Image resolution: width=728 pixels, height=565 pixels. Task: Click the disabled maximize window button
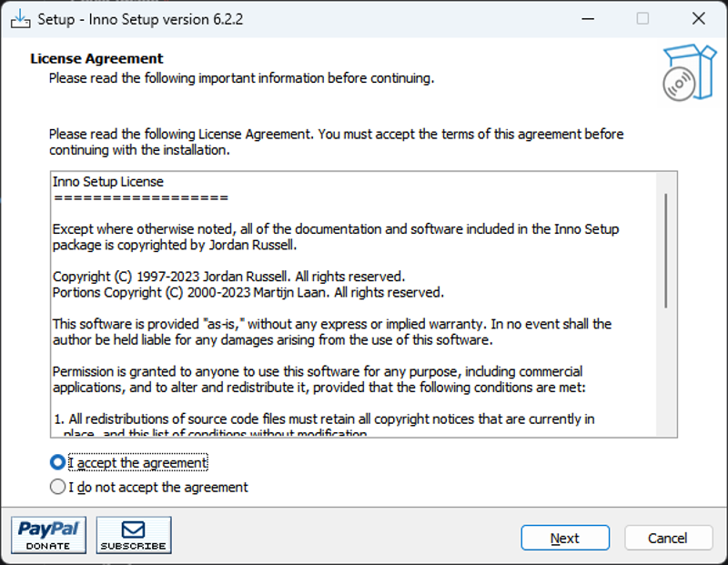642,19
